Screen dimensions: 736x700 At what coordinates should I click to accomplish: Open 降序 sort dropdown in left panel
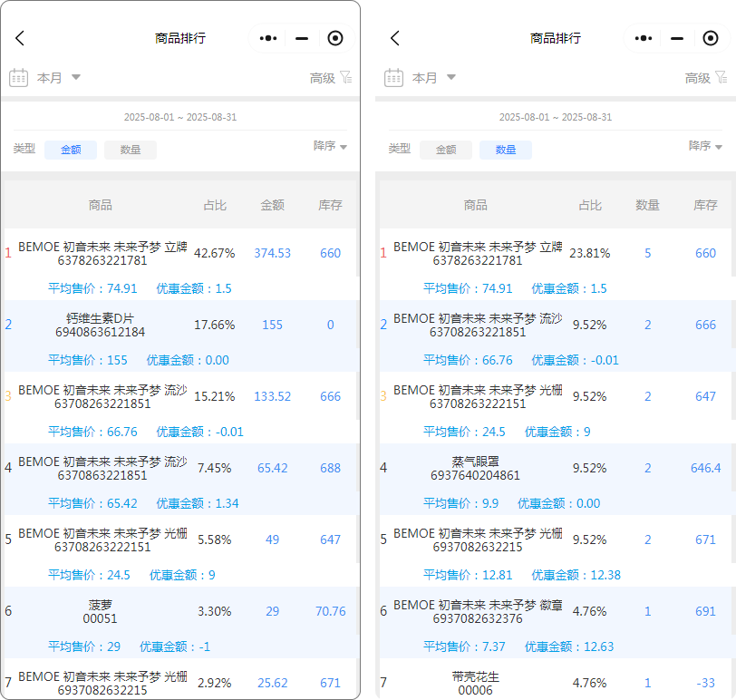pos(331,146)
